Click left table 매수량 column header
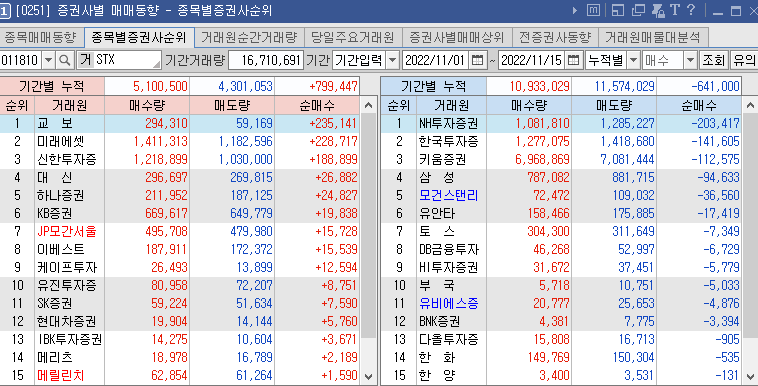 147,105
